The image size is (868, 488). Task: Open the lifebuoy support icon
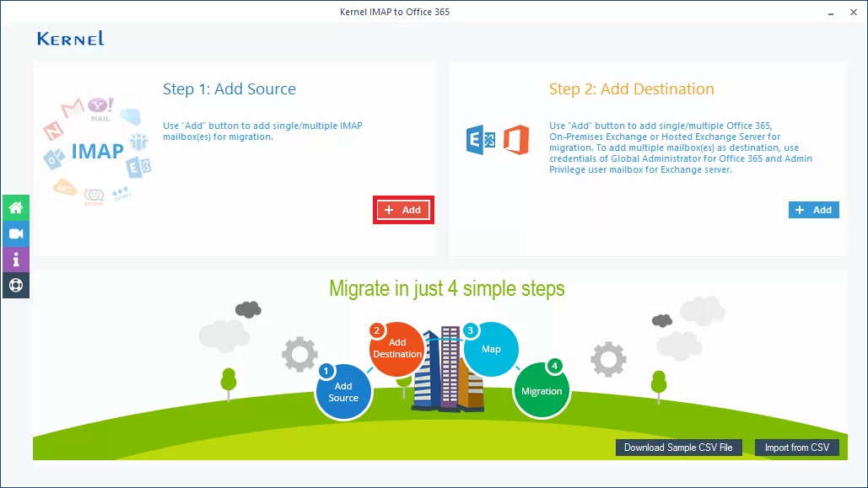coord(16,285)
